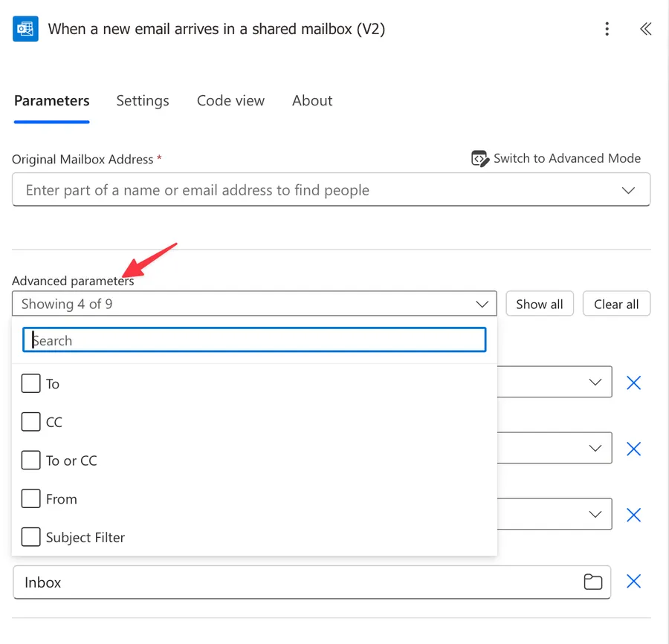Remove the Inbox folder parameter with X
The height and width of the screenshot is (644, 669).
pos(633,582)
